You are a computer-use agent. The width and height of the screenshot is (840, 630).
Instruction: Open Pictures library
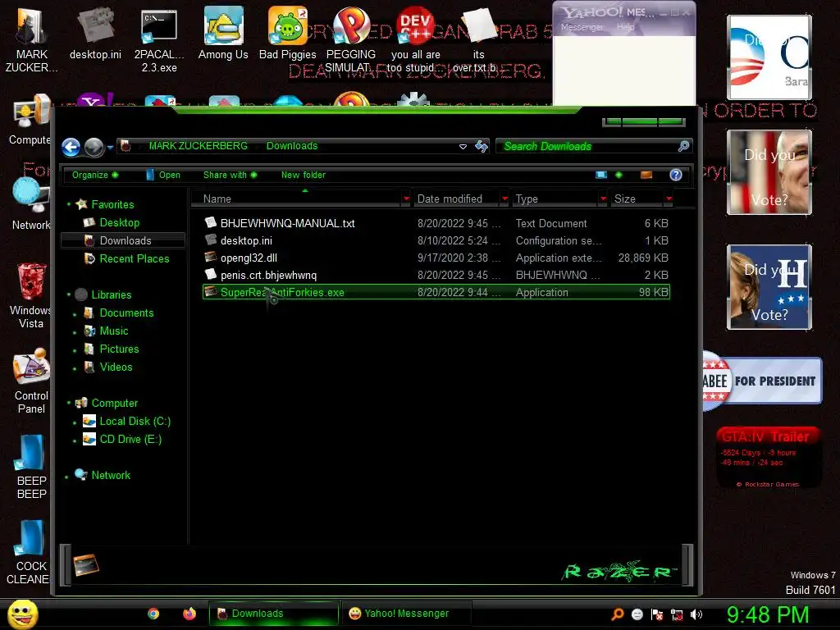[x=119, y=349]
